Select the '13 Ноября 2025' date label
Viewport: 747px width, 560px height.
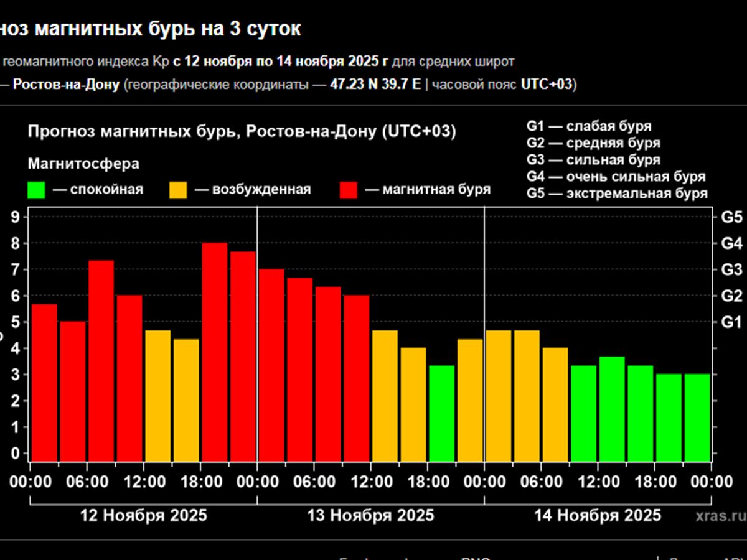click(370, 515)
